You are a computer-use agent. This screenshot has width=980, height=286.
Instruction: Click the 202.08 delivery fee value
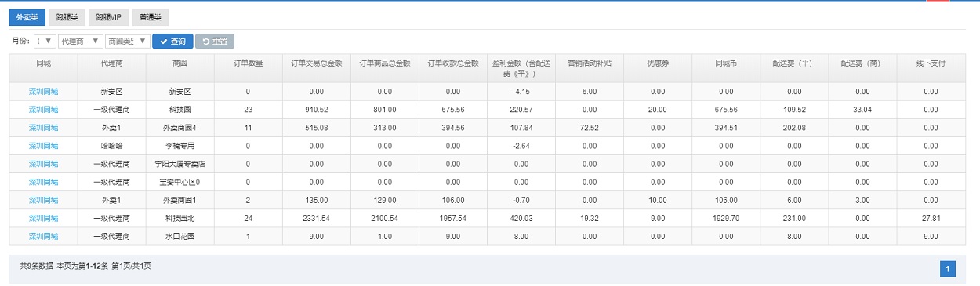point(794,128)
